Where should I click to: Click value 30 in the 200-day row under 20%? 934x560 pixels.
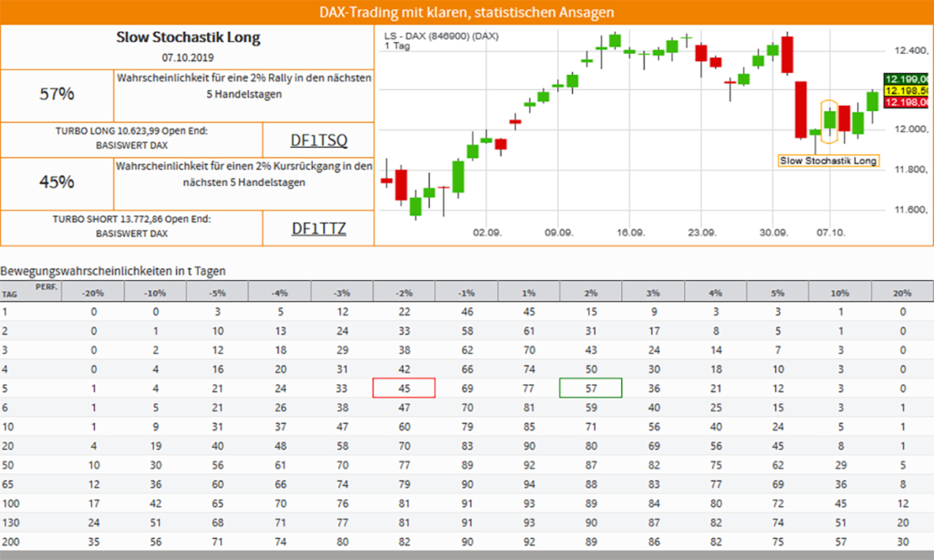[x=903, y=542]
